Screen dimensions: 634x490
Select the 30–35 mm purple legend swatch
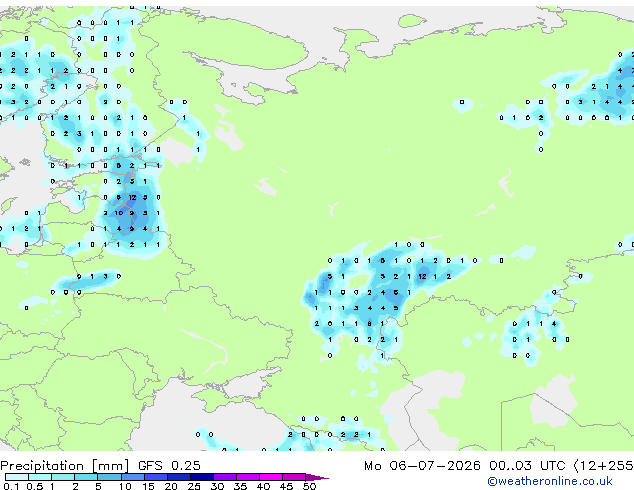pos(225,477)
